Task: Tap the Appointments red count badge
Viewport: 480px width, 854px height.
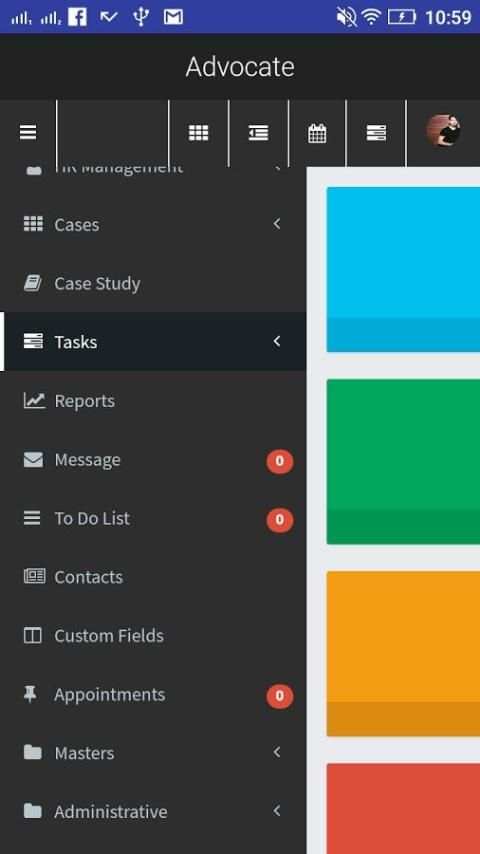Action: coord(280,696)
